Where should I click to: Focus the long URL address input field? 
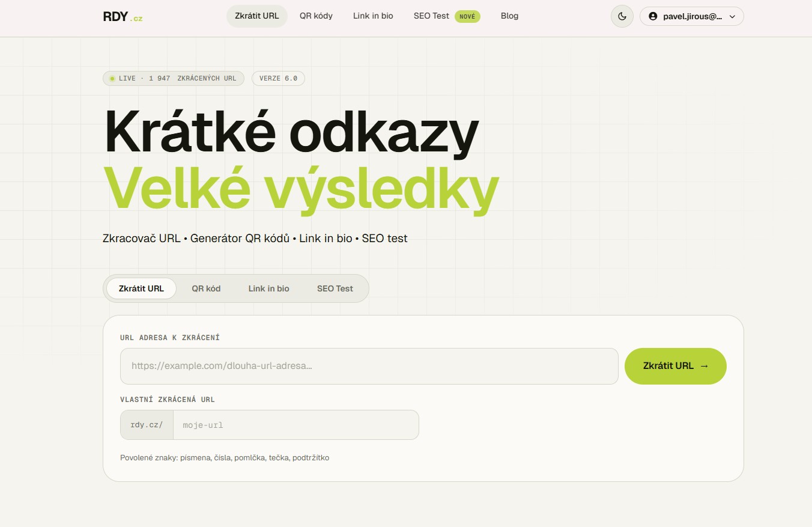[x=369, y=366]
